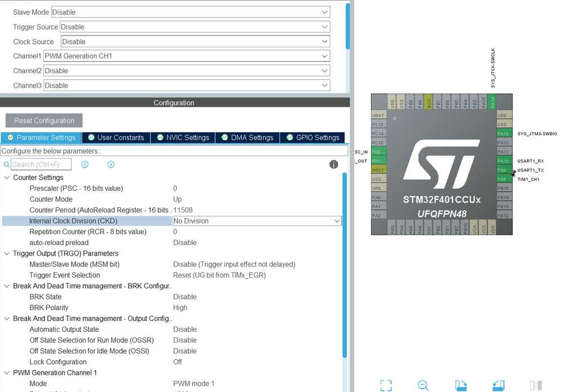Open Trigger Source dropdown
Viewport: 563px width, 392px height.
click(x=195, y=27)
